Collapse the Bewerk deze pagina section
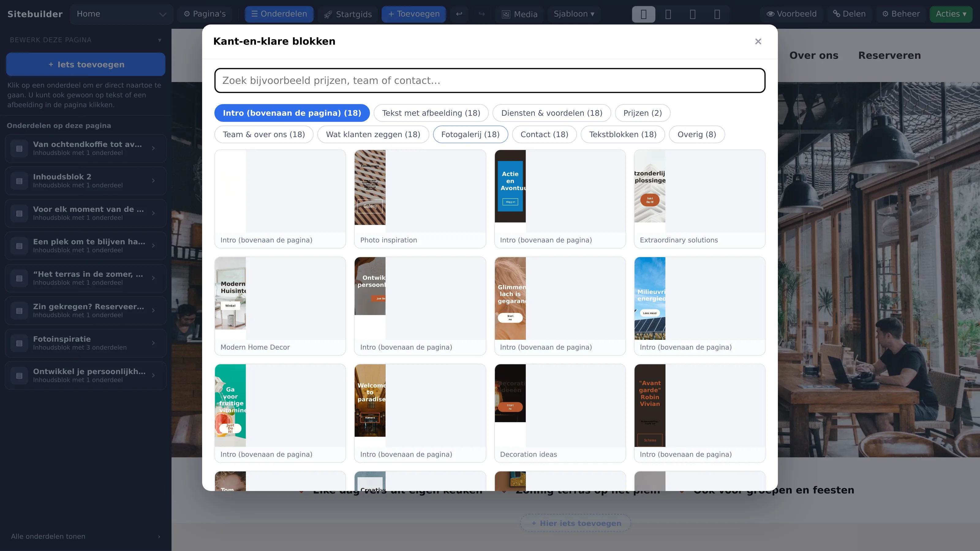 [x=86, y=40]
